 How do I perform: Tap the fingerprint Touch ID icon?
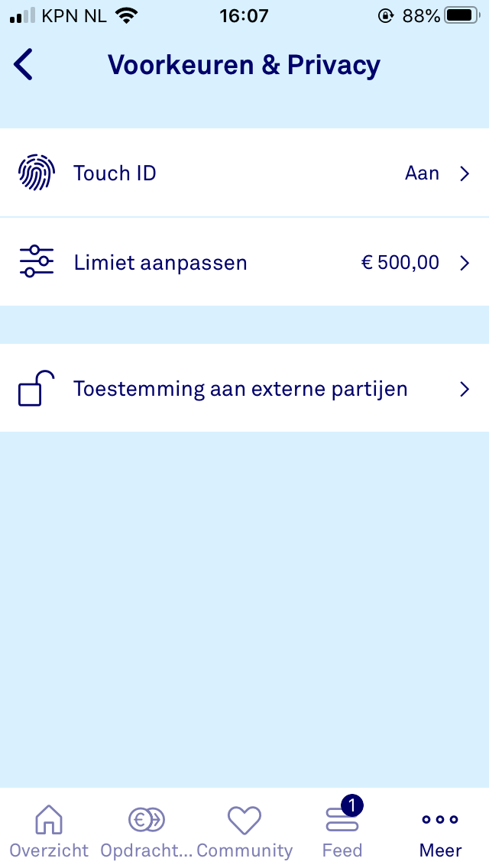(x=37, y=173)
